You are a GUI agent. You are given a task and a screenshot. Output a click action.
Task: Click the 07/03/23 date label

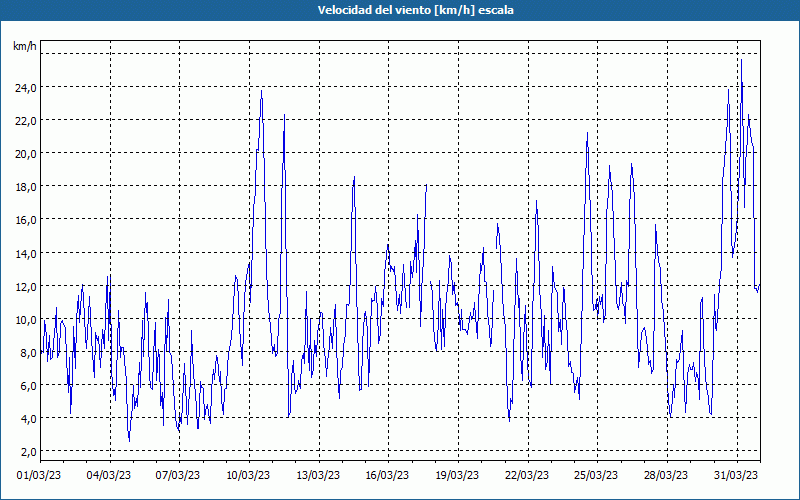tap(178, 475)
